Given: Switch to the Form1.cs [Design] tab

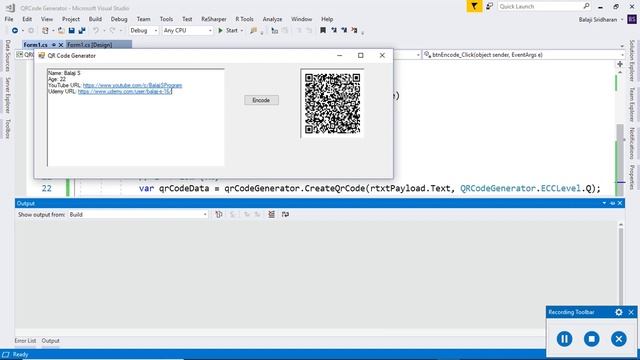Looking at the screenshot, I should [90, 45].
